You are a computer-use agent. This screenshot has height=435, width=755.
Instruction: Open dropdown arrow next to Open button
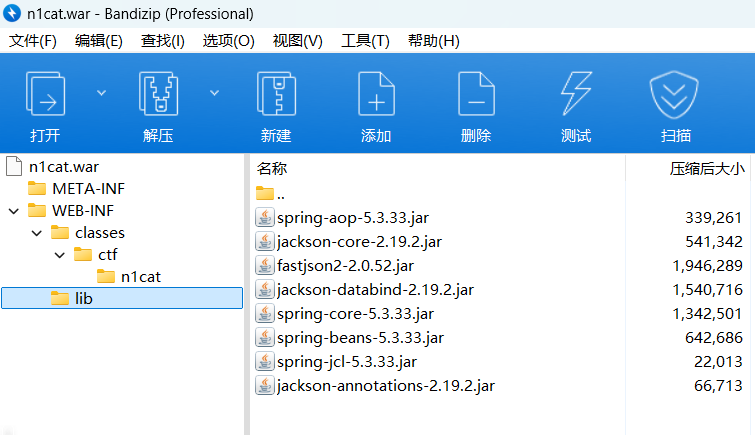[x=101, y=93]
